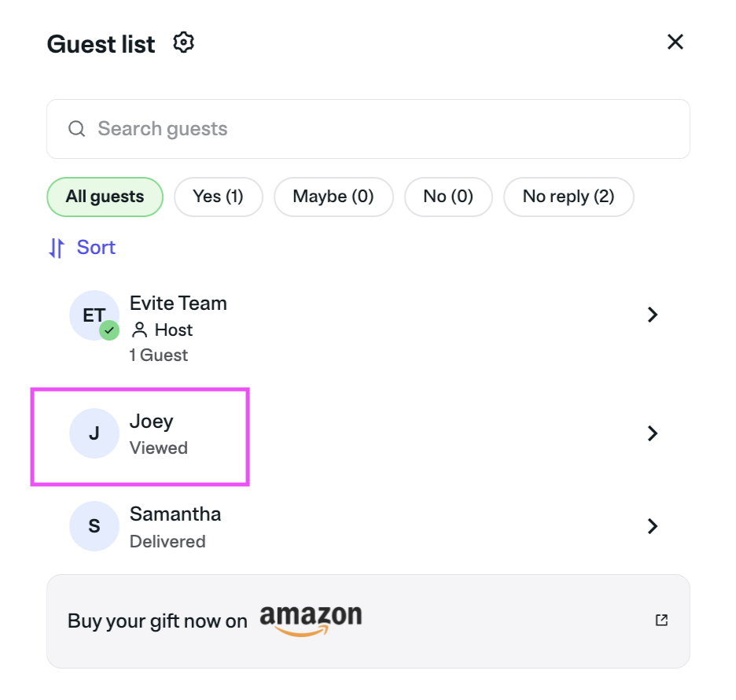Screen dimensions: 736x700
Task: Click the Amazon logo
Action: [x=311, y=619]
